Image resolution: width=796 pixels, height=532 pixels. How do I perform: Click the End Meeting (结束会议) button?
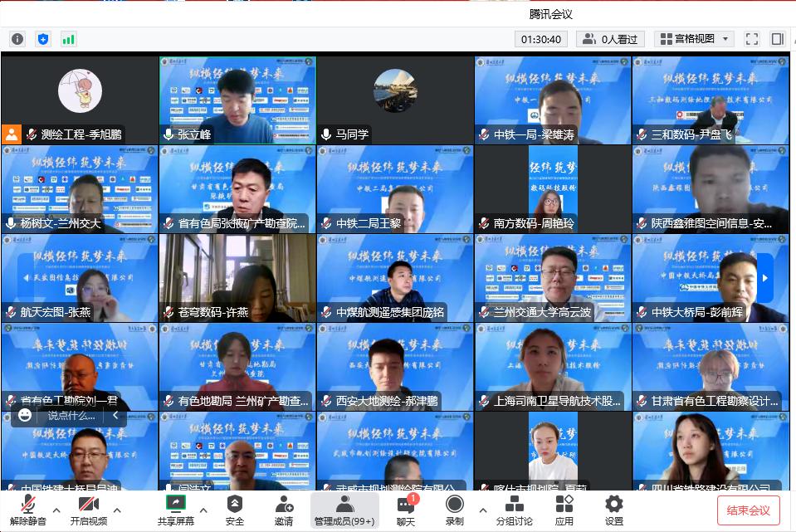point(749,510)
